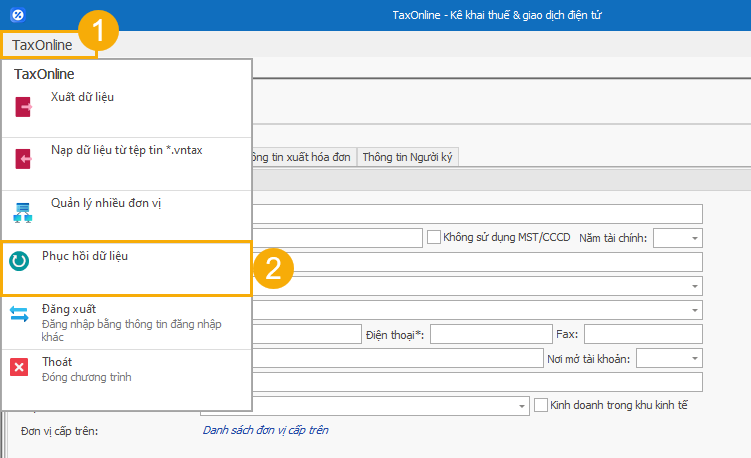The width and height of the screenshot is (751, 458).
Task: Select Nạp dữ liệu từ tệp tin *.vntax
Action: (127, 164)
